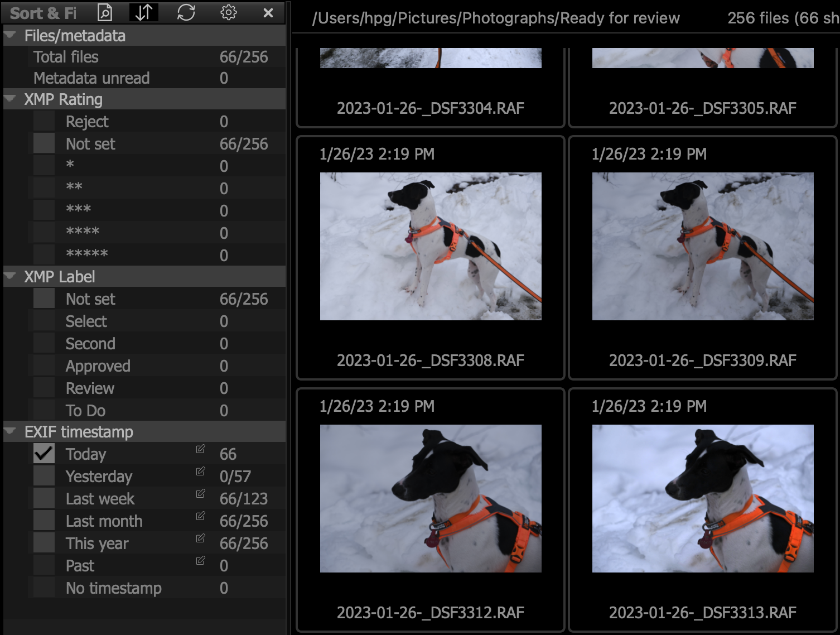Select the DSF3308.RAF dog thumbnail
840x635 pixels.
point(430,246)
